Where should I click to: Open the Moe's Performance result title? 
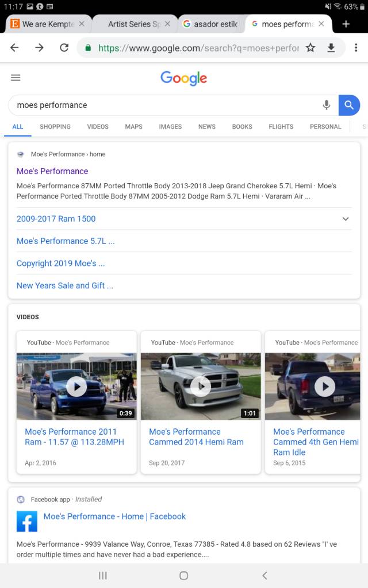52,171
